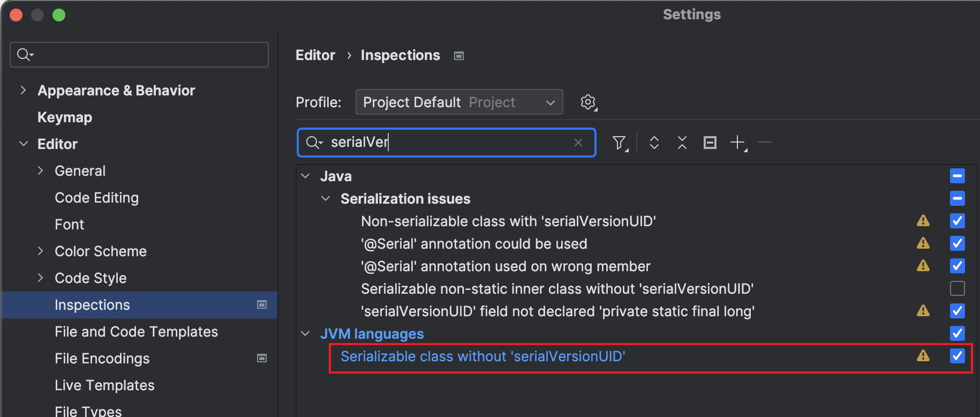
Task: Click the filter inspections funnel icon
Action: (619, 143)
